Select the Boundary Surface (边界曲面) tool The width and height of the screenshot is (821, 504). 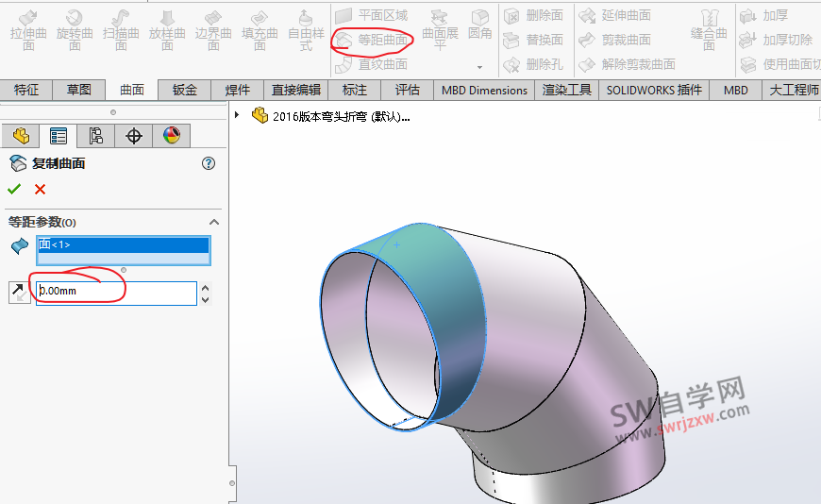click(213, 31)
